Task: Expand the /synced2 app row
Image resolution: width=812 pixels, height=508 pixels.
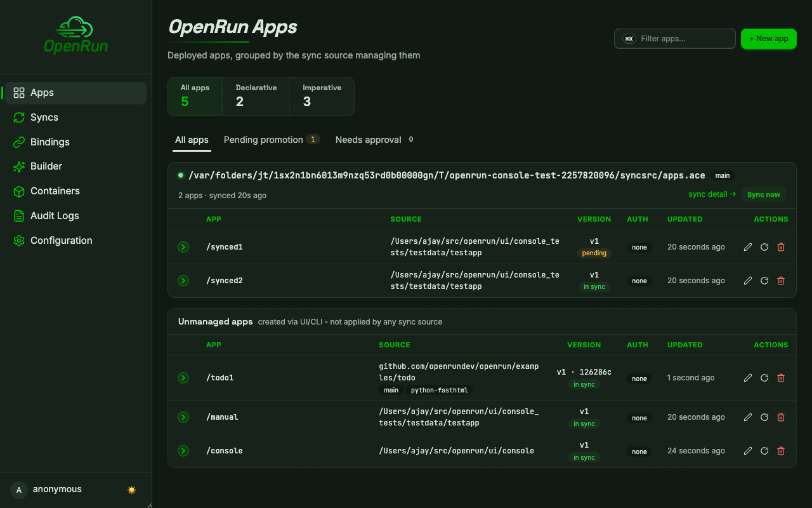Action: 183,281
